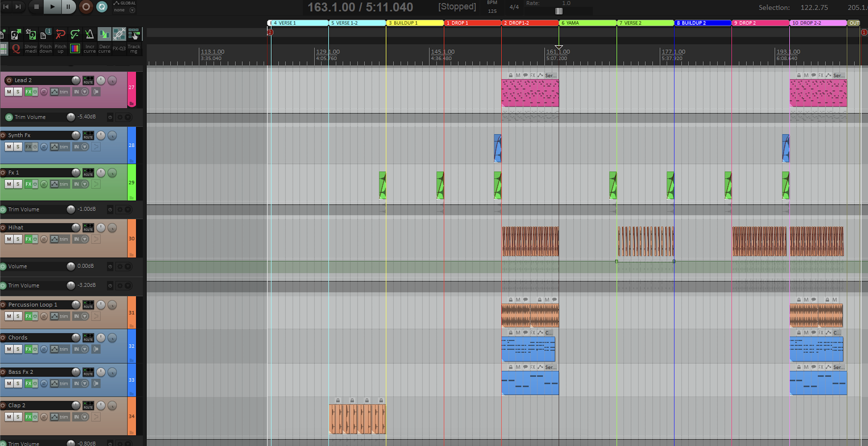Click the FX-Q3 toolbar button
This screenshot has height=446, width=868.
click(119, 49)
